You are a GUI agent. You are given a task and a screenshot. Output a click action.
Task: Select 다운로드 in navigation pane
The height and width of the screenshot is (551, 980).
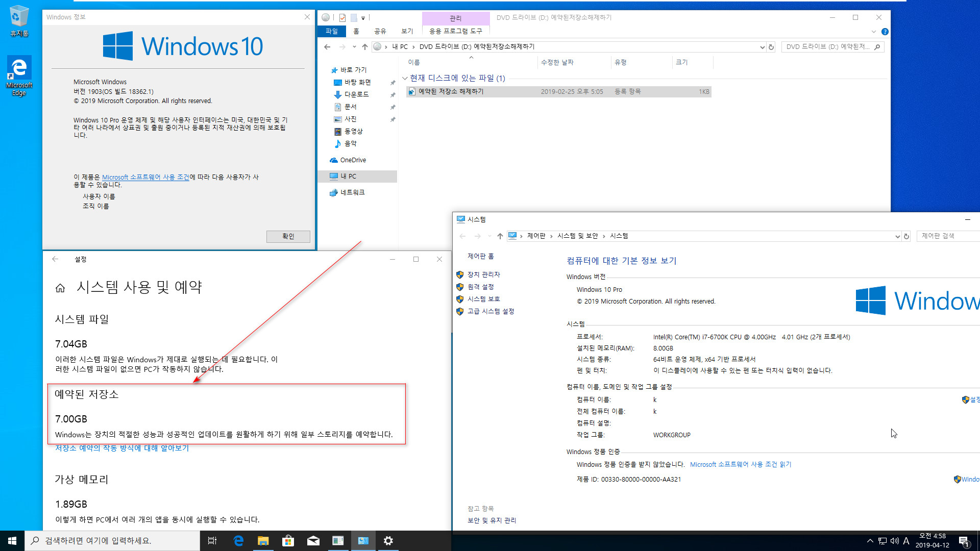(356, 94)
